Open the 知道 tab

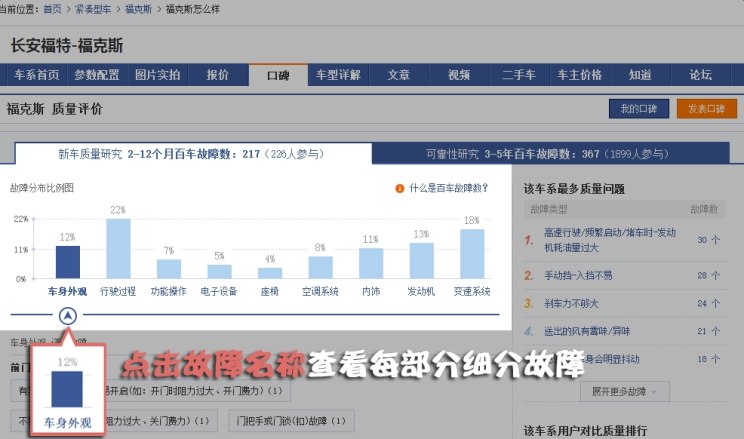pos(640,75)
